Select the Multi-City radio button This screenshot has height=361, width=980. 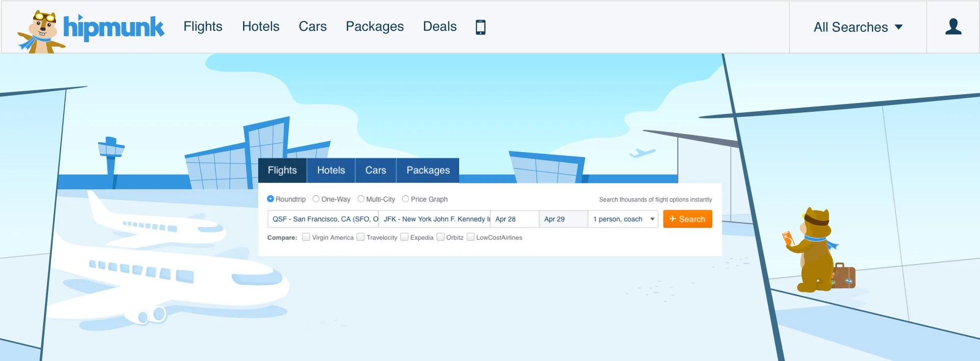coord(361,199)
